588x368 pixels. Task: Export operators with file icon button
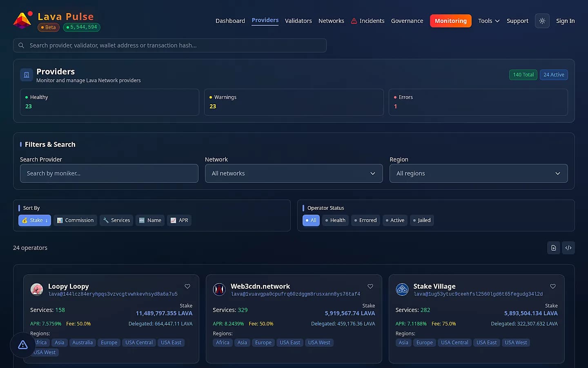pyautogui.click(x=554, y=248)
